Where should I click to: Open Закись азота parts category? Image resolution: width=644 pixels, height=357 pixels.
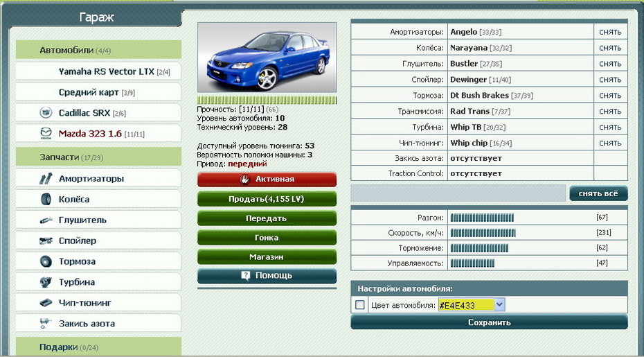tap(98, 323)
